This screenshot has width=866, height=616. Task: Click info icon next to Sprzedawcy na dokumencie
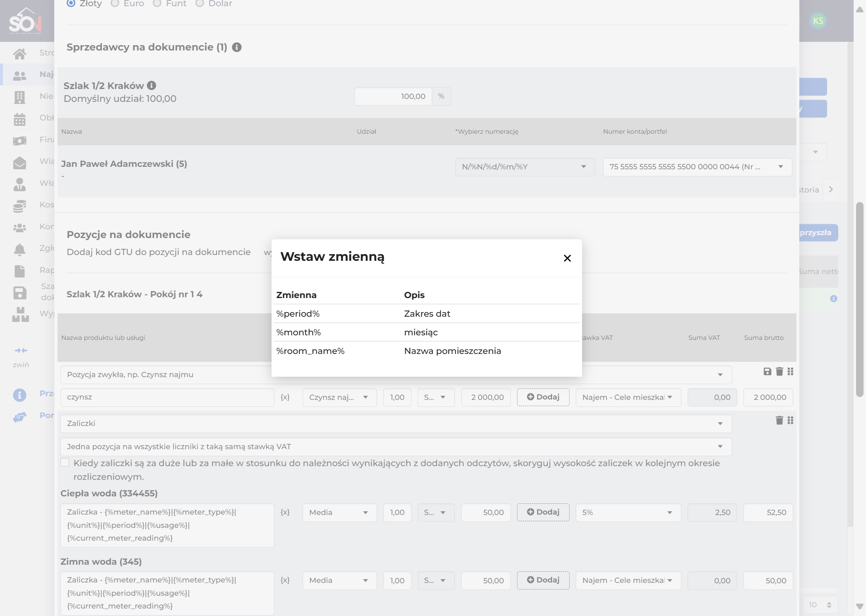coord(237,47)
